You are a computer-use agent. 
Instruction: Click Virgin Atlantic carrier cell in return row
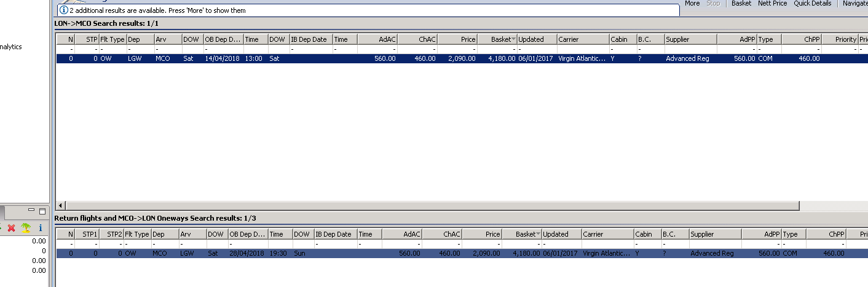click(x=607, y=253)
